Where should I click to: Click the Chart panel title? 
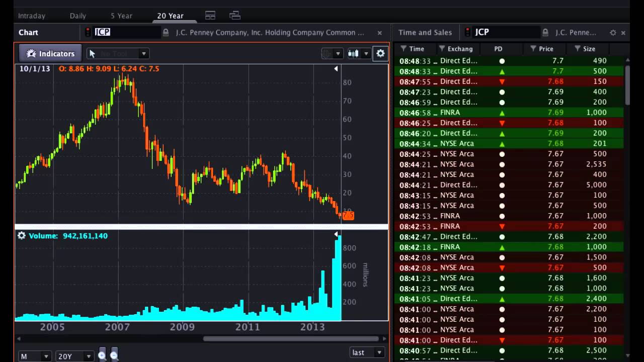[28, 32]
